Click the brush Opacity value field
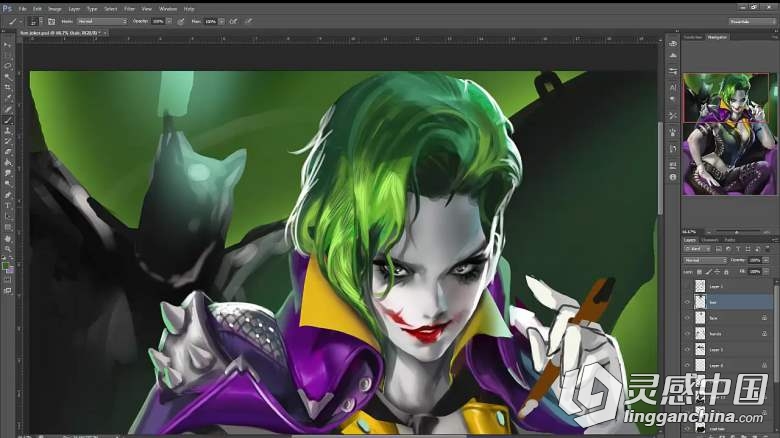This screenshot has width=780, height=438. [x=158, y=21]
